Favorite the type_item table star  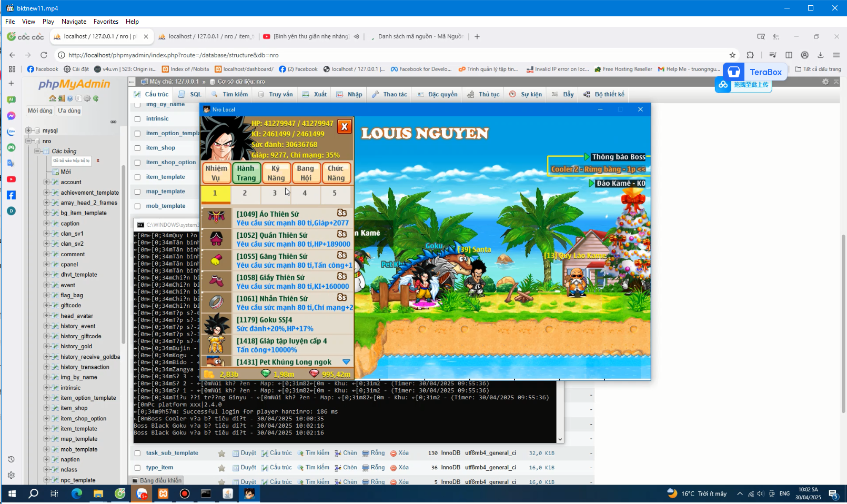(x=222, y=468)
